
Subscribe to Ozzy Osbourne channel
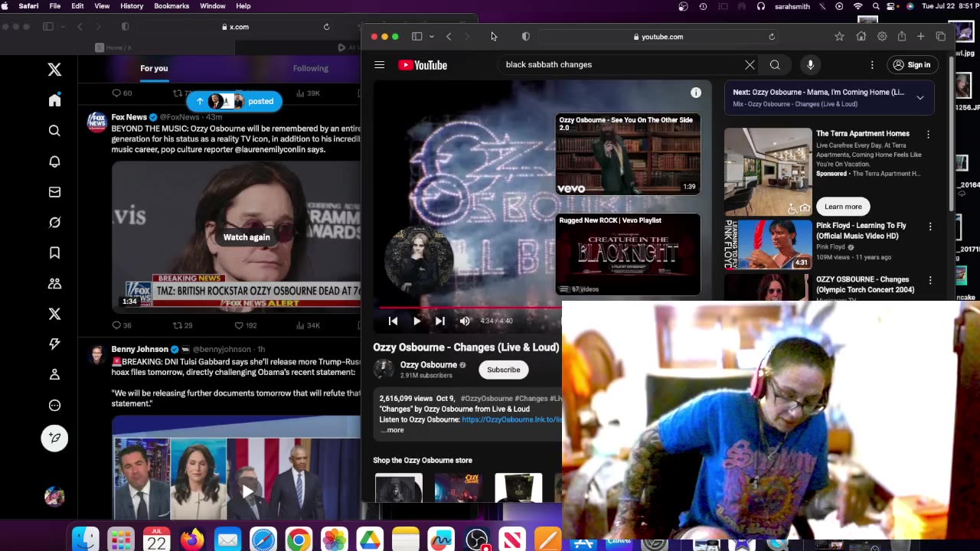click(504, 370)
